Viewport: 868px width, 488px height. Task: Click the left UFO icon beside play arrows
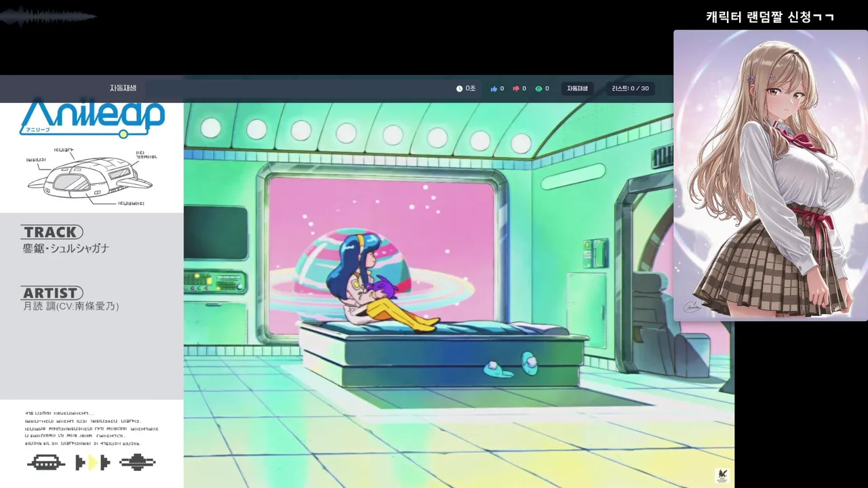(x=46, y=463)
